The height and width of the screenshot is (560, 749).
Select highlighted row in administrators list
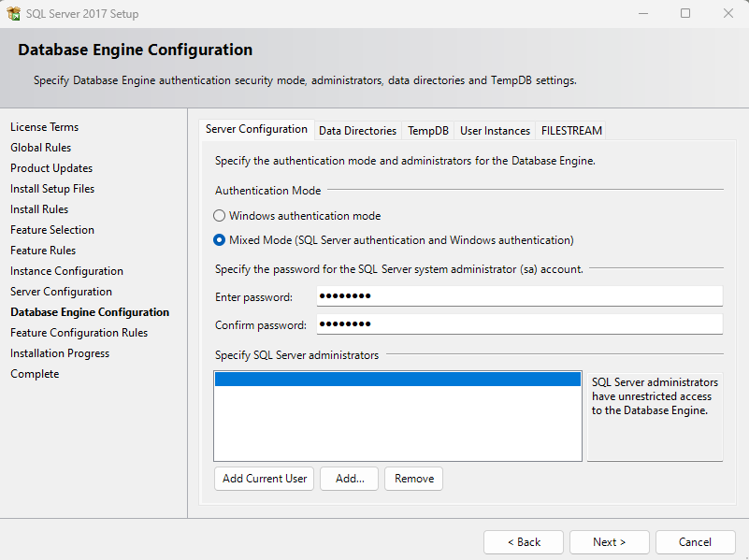pos(397,379)
